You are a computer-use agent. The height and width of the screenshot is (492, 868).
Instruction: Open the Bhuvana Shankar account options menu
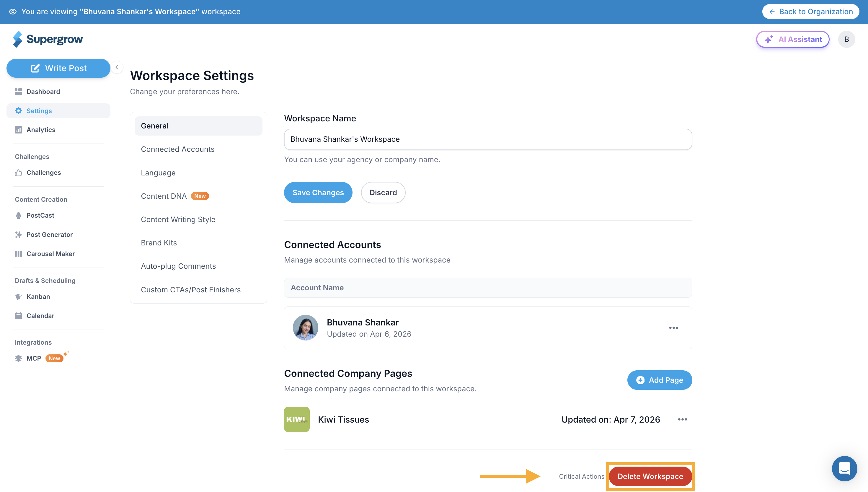click(x=673, y=328)
